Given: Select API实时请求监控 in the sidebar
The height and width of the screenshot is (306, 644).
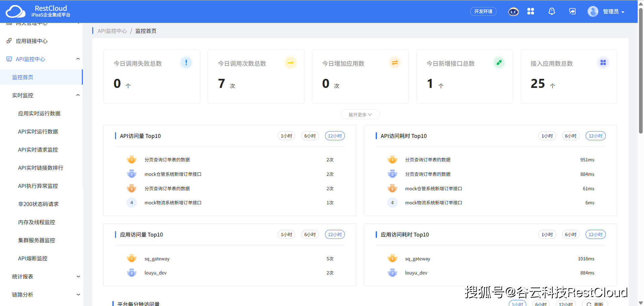Looking at the screenshot, I should tap(38, 150).
